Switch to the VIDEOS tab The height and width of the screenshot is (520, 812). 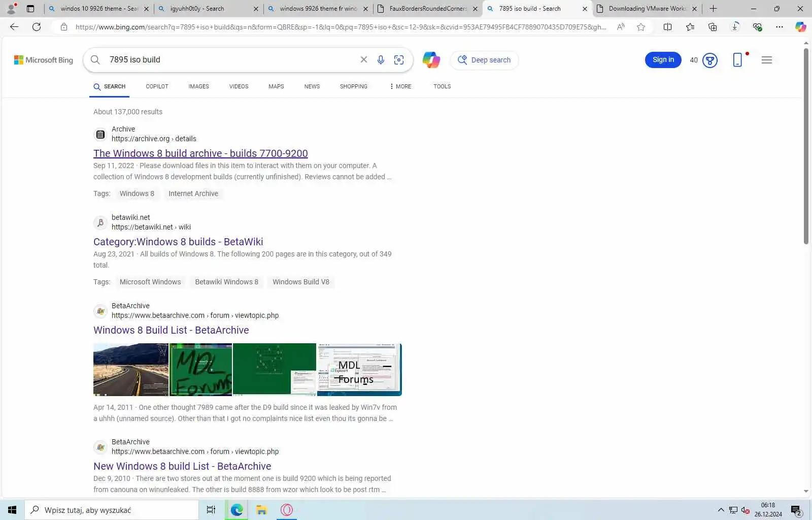pos(239,86)
